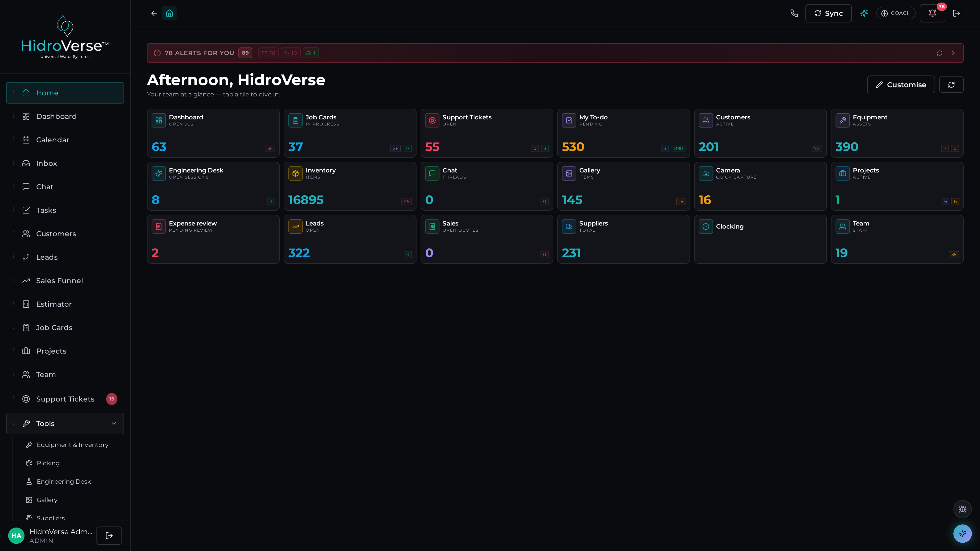Viewport: 980px width, 551px height.
Task: Click the 15 badge beside Support Tickets
Action: tap(112, 399)
